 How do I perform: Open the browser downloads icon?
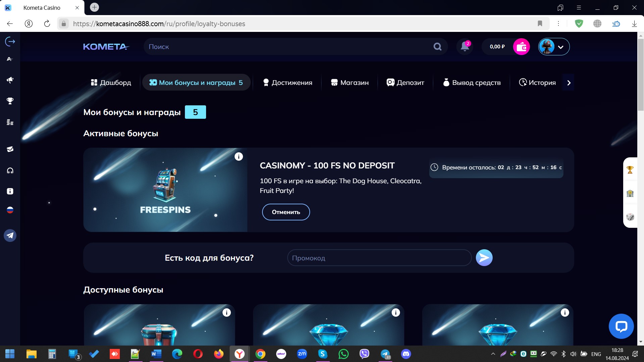pos(634,23)
